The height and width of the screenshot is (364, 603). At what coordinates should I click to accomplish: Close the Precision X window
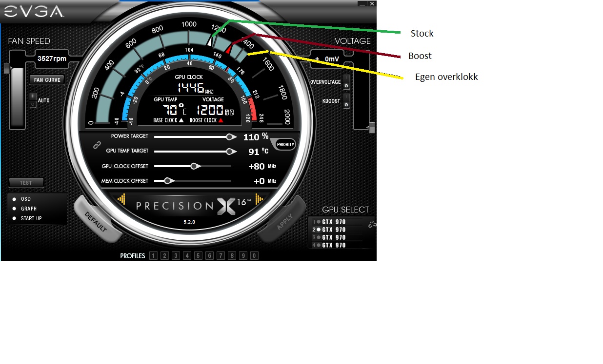pyautogui.click(x=372, y=3)
